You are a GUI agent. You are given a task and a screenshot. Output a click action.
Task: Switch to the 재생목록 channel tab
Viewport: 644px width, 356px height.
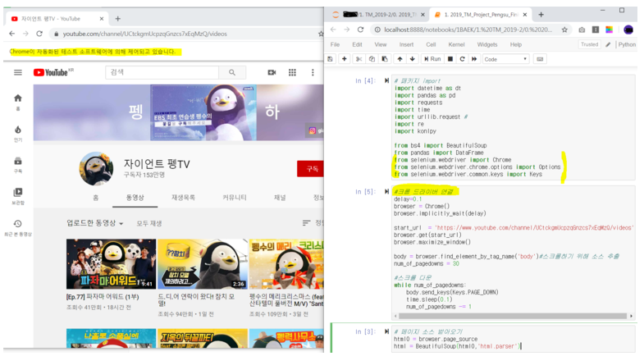click(x=183, y=198)
